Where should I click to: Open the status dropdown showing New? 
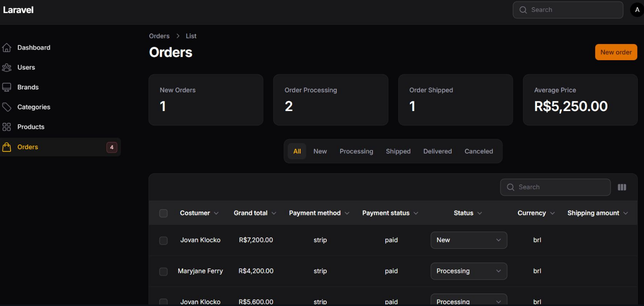[x=468, y=240]
